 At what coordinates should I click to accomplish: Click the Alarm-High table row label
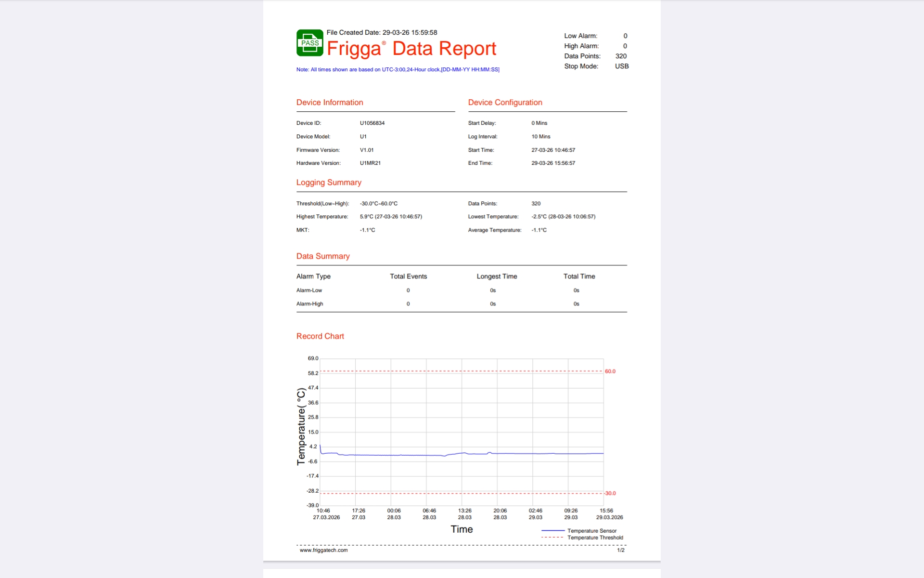tap(309, 304)
